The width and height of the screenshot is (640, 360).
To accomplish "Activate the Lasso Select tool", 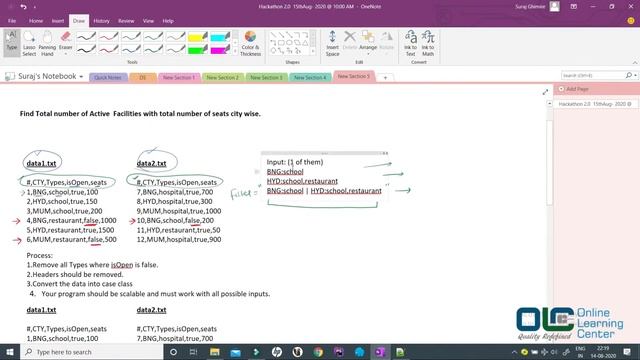I will coord(29,43).
